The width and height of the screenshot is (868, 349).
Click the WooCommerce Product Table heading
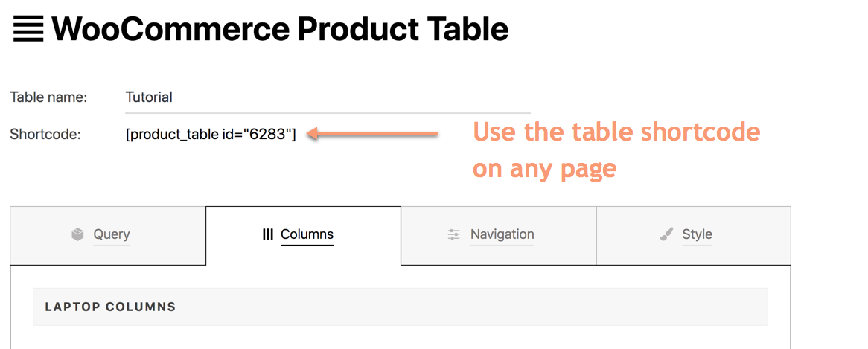coord(280,30)
